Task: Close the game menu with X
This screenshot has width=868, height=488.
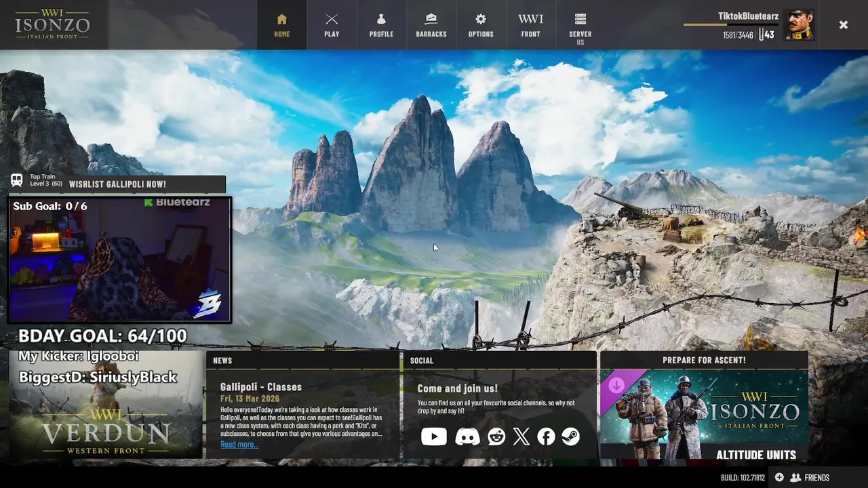Action: click(x=843, y=25)
